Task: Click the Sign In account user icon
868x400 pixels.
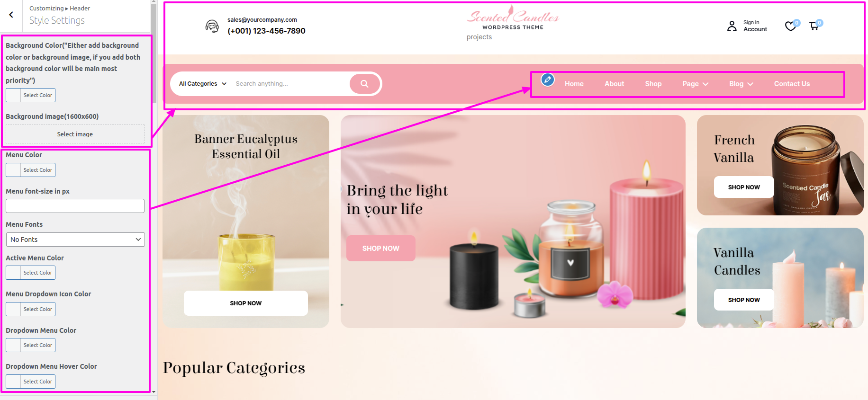Action: pyautogui.click(x=732, y=26)
